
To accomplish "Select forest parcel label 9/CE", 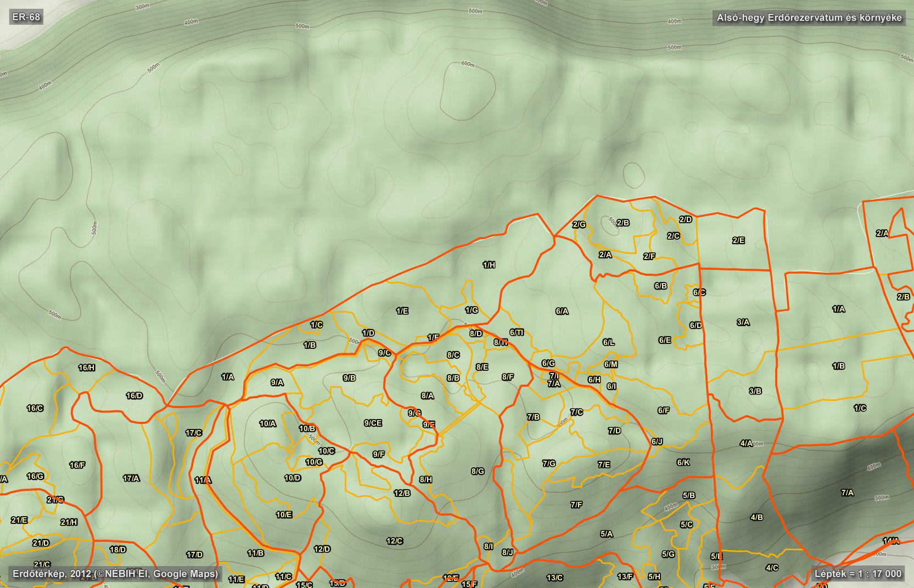I will click(x=373, y=423).
